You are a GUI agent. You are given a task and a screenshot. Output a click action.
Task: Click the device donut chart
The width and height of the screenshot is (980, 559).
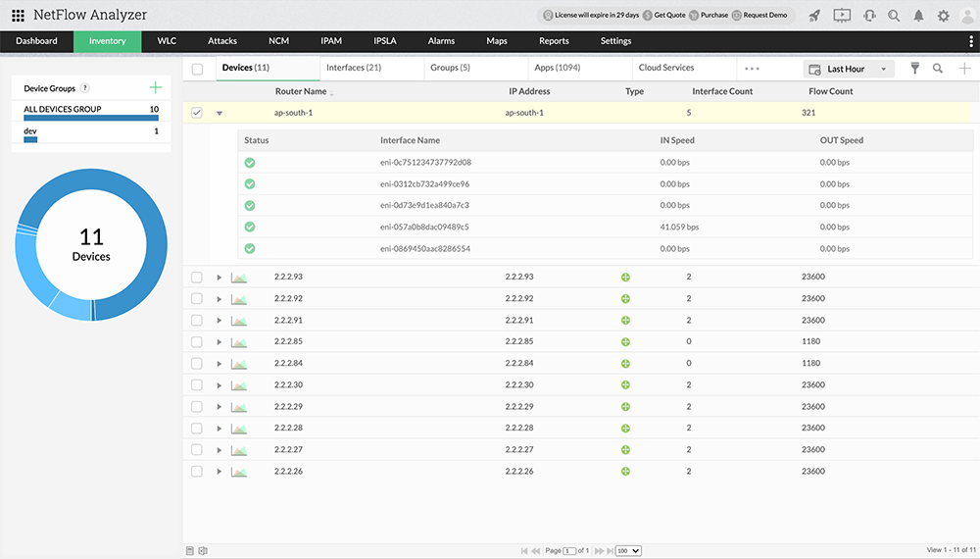(x=91, y=245)
